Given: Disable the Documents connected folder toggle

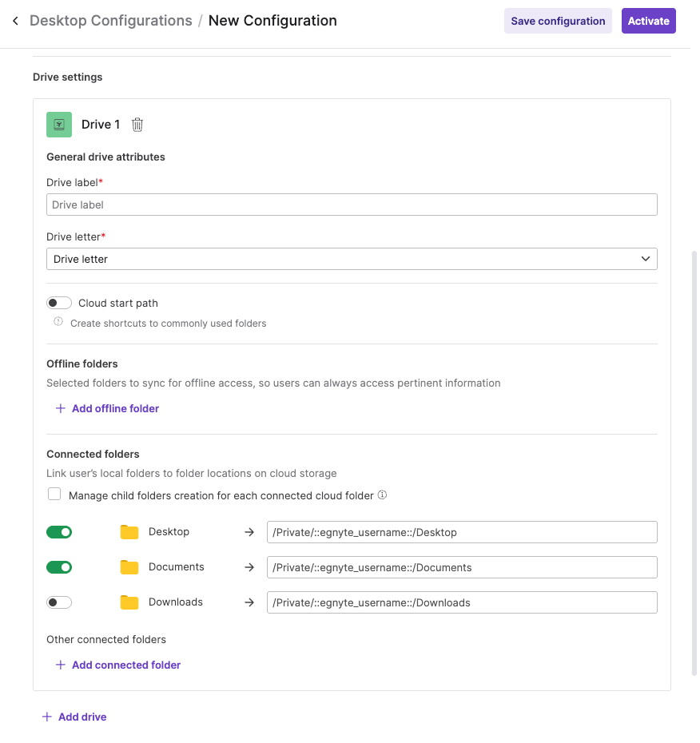Looking at the screenshot, I should tap(59, 567).
